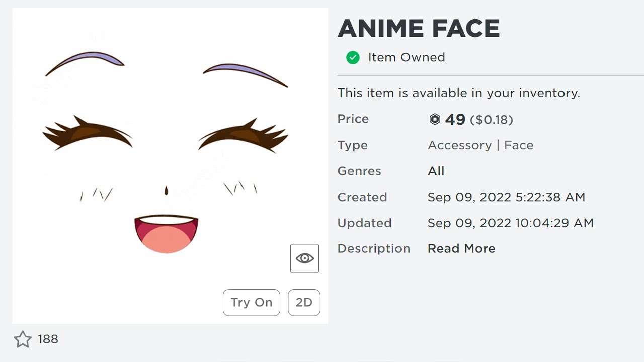Click the All genres link
644x362 pixels.
436,171
